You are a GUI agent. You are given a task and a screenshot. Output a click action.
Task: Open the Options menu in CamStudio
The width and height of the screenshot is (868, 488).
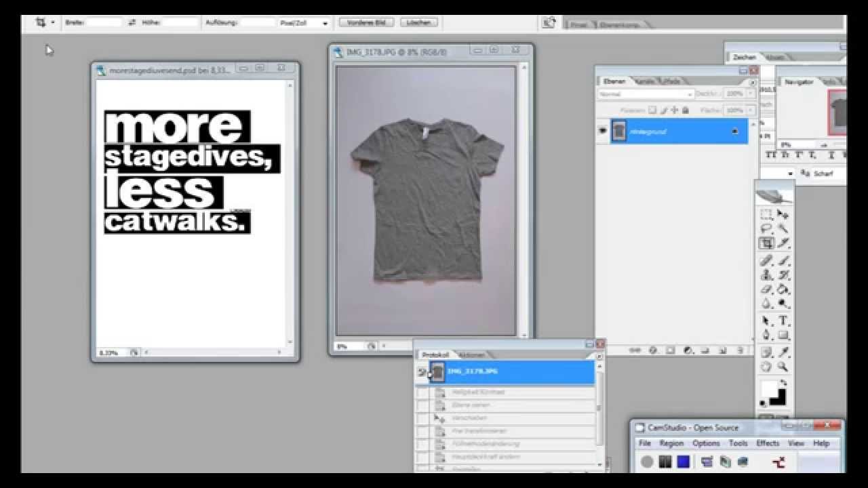(706, 443)
